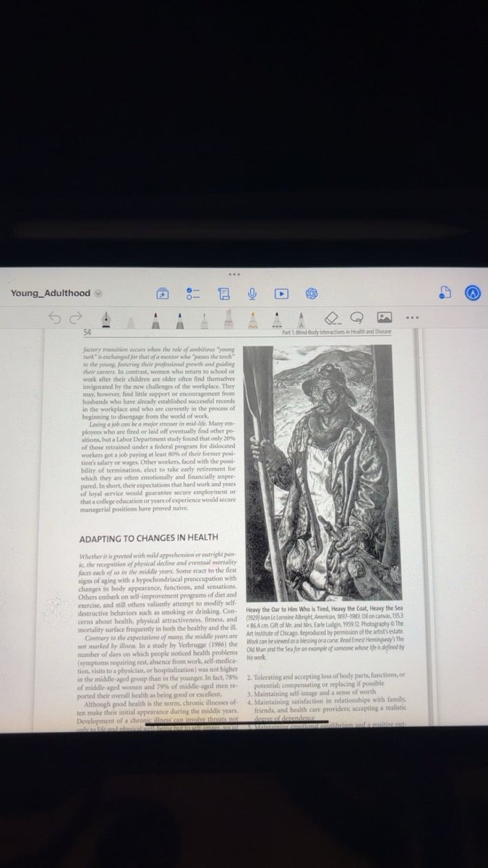The width and height of the screenshot is (488, 868).
Task: Open the add-card stack icon with plus
Action: coord(163,293)
